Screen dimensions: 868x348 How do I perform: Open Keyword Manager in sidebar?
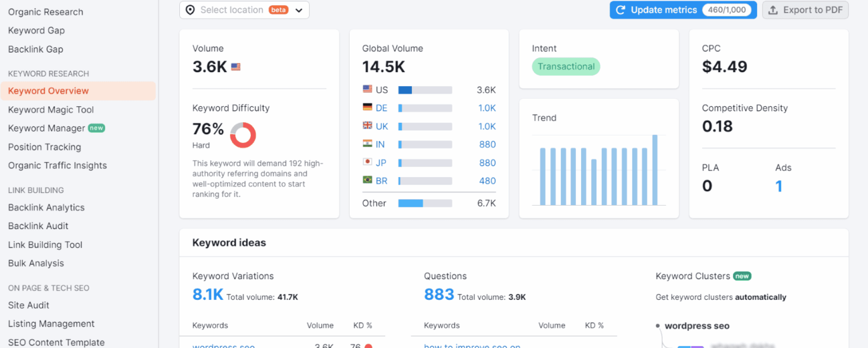[46, 128]
